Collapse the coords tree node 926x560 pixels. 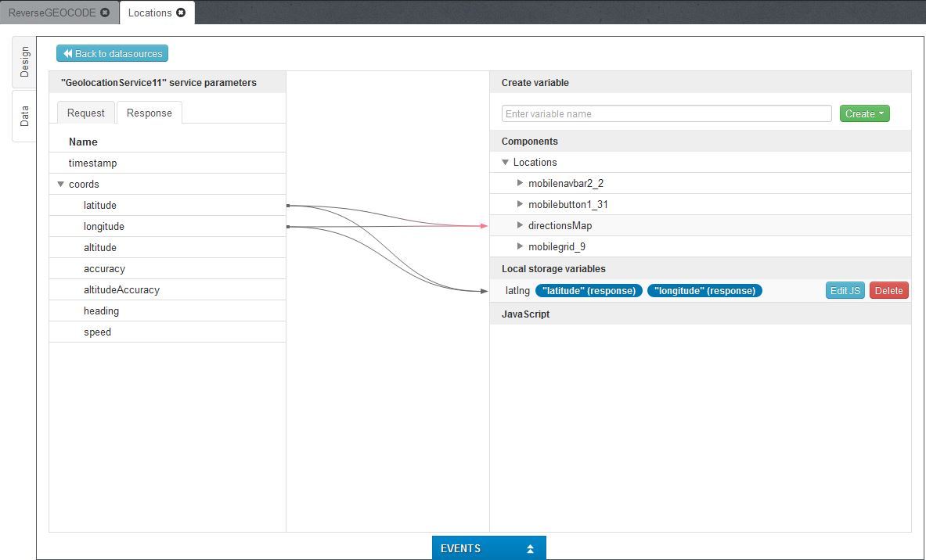tap(60, 185)
